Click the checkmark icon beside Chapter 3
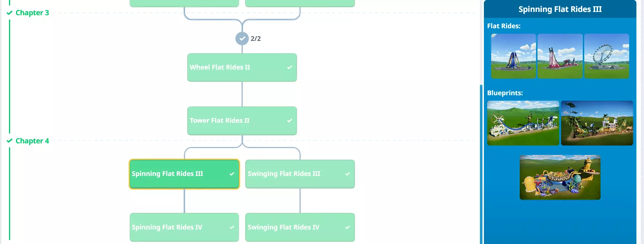Screen dimensions: 644x244 [9, 13]
